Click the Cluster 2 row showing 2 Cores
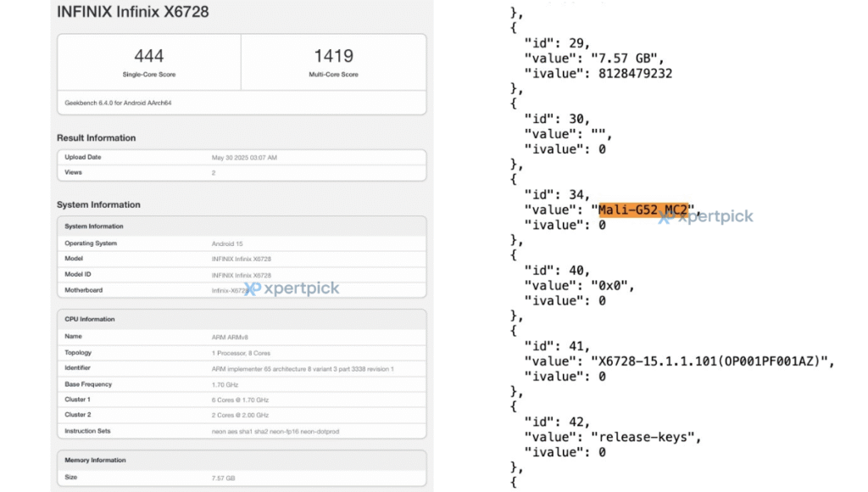This screenshot has width=868, height=492. point(241,416)
